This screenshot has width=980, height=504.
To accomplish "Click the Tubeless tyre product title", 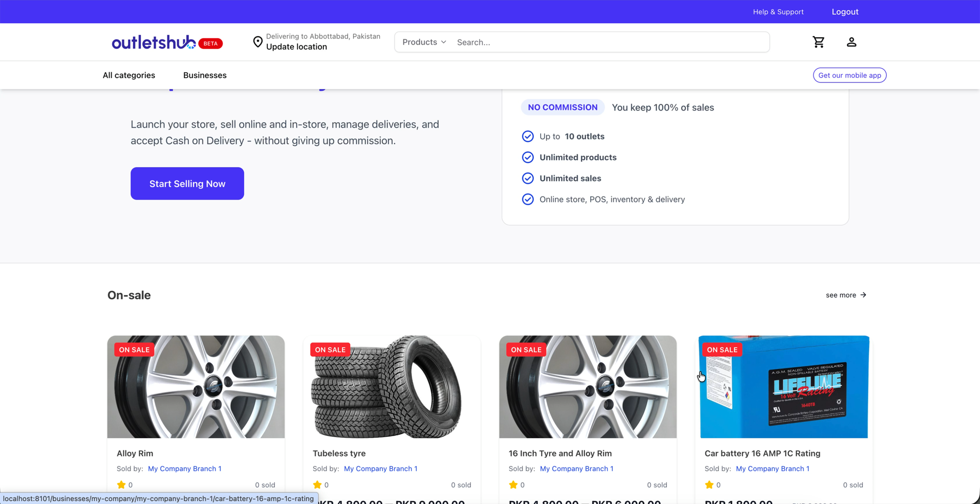I will point(339,454).
